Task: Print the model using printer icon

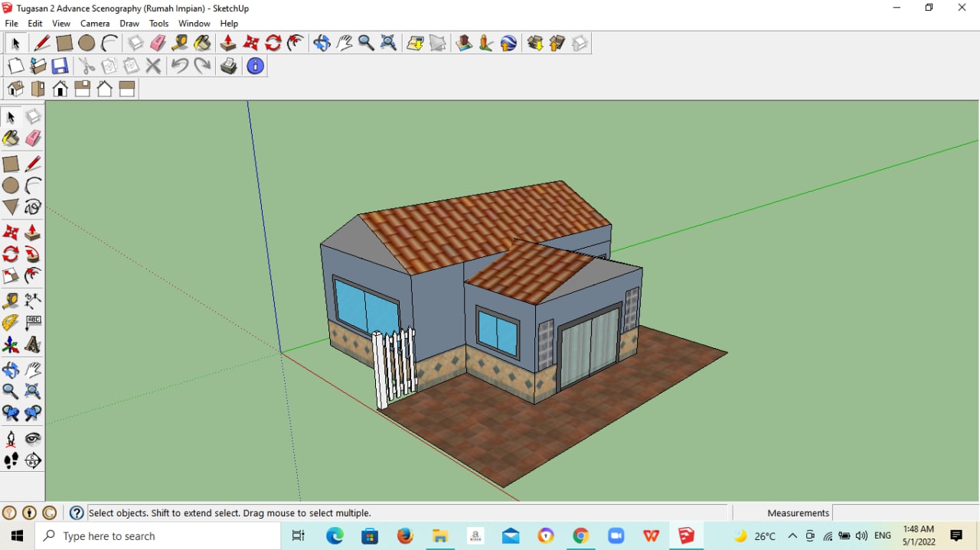Action: pos(228,67)
